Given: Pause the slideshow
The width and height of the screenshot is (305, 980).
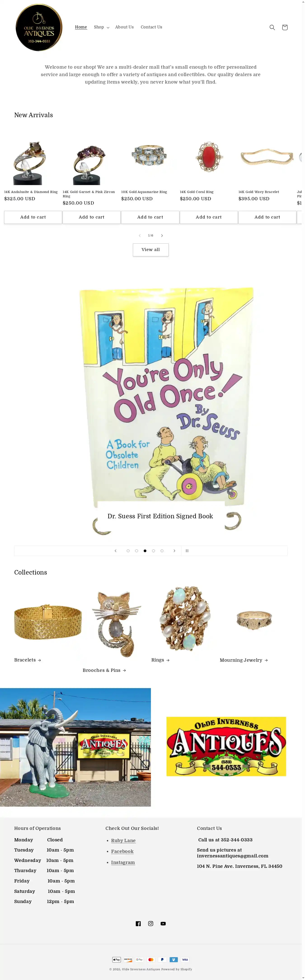Looking at the screenshot, I should 187,550.
